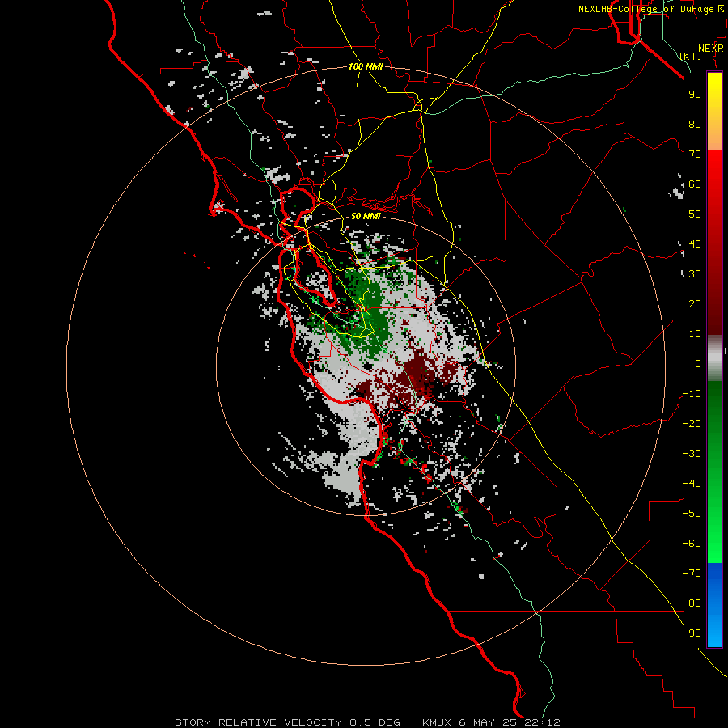This screenshot has height=728, width=728.
Task: Click the -10 value on velocity scale
Action: pos(692,394)
